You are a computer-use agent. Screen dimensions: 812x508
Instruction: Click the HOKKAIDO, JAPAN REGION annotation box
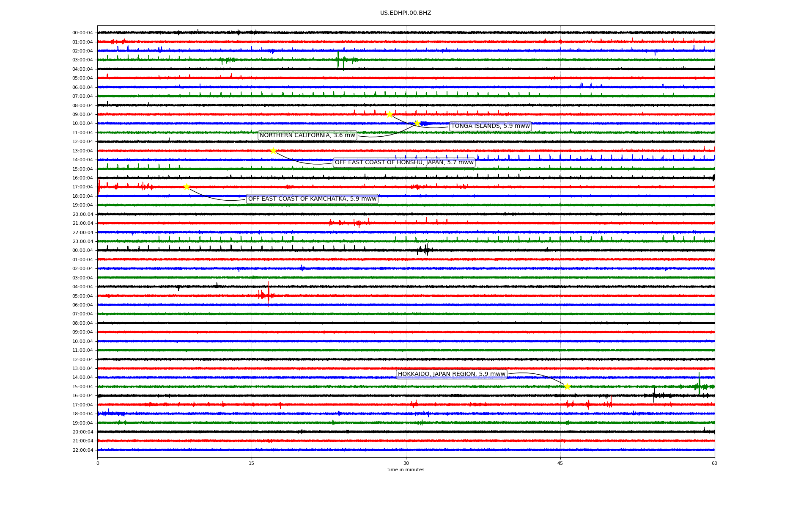tap(451, 374)
